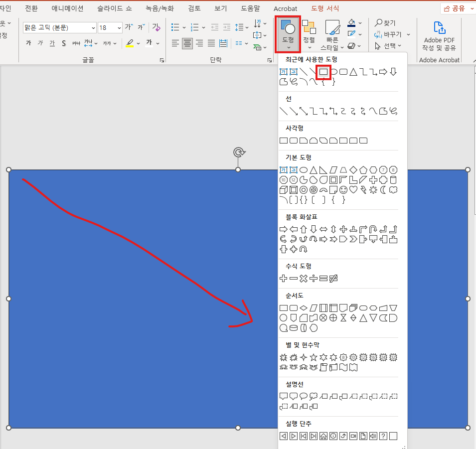Toggle center text alignment

(x=187, y=43)
